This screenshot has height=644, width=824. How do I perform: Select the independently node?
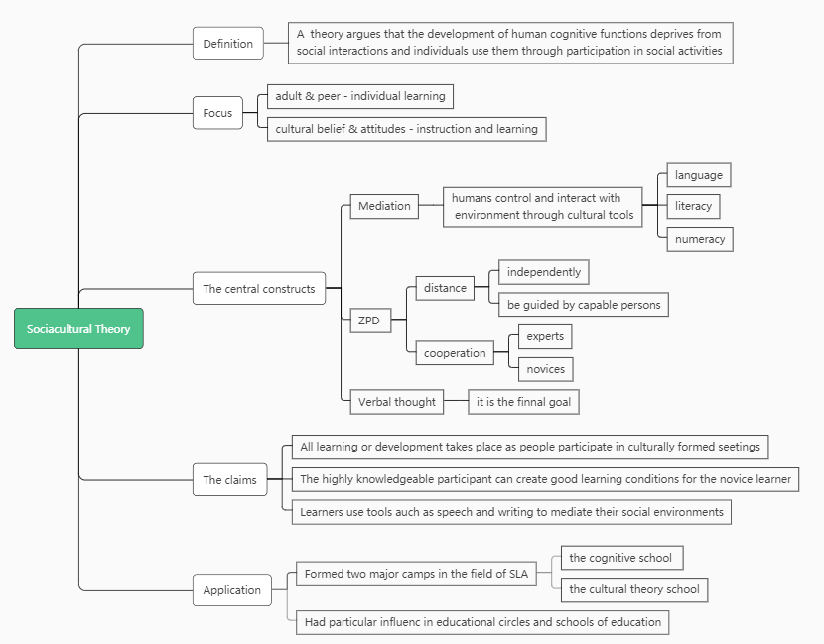[544, 272]
